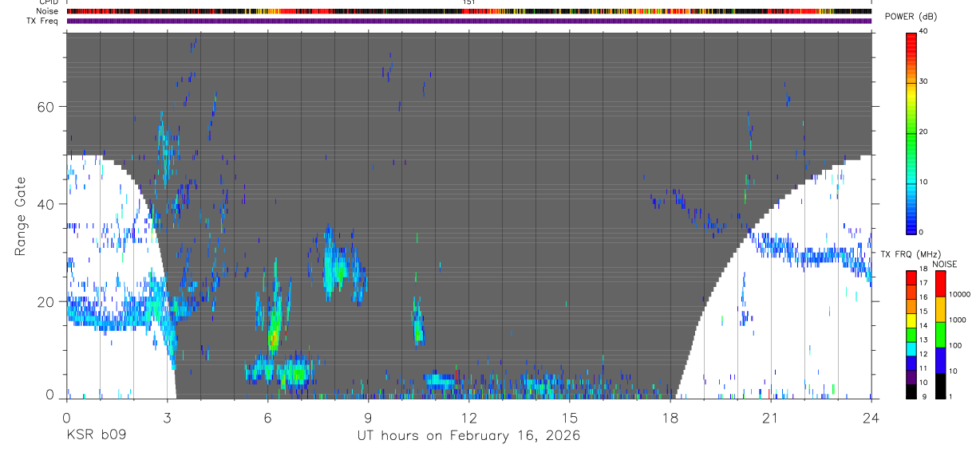The height and width of the screenshot is (452, 980).
Task: Click the '30' power scale value
Action: 923,81
